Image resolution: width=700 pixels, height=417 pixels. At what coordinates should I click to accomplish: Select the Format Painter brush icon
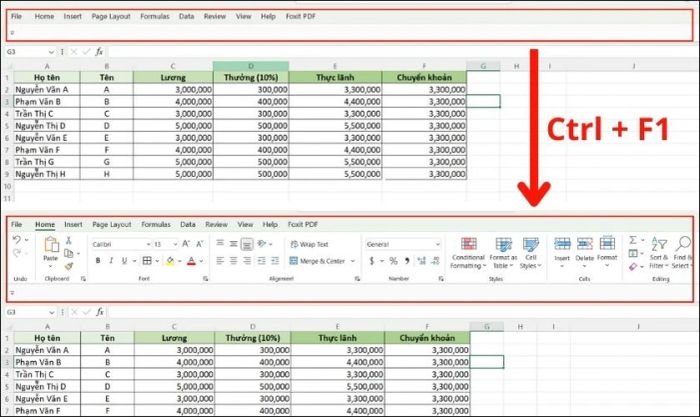point(69,267)
